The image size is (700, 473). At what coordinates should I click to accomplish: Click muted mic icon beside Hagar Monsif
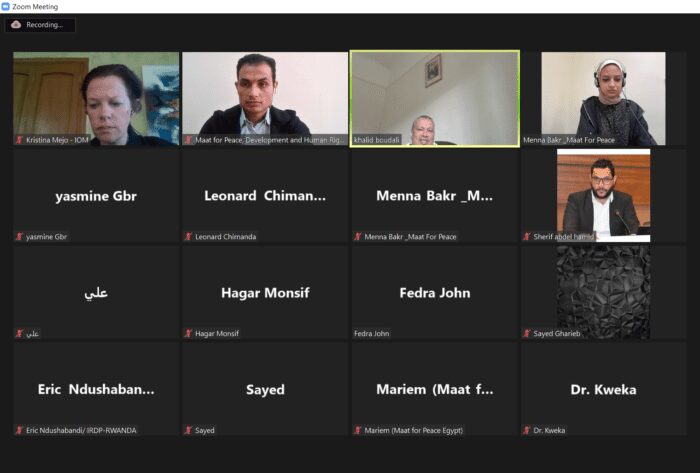coord(188,333)
